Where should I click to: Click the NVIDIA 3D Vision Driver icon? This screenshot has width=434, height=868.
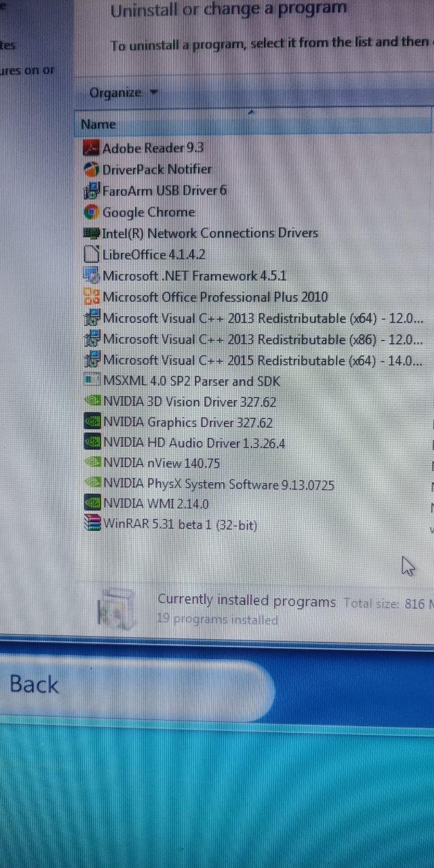click(x=91, y=401)
